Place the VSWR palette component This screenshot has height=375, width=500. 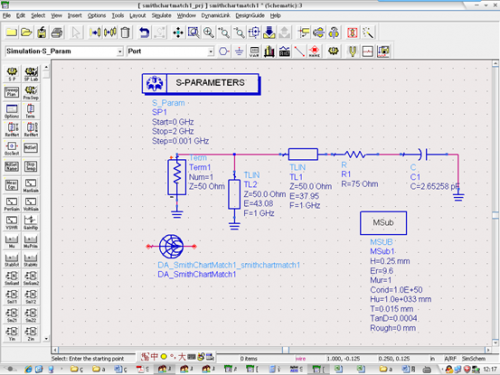12,222
